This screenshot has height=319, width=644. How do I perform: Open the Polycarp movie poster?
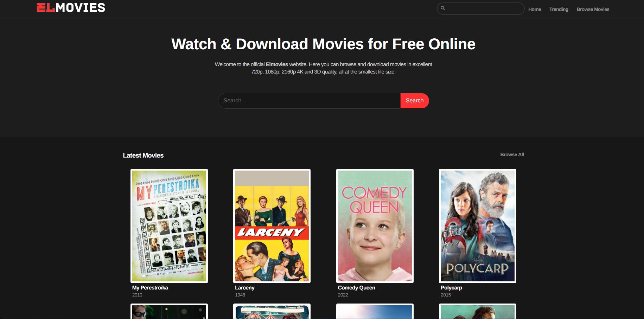point(478,226)
